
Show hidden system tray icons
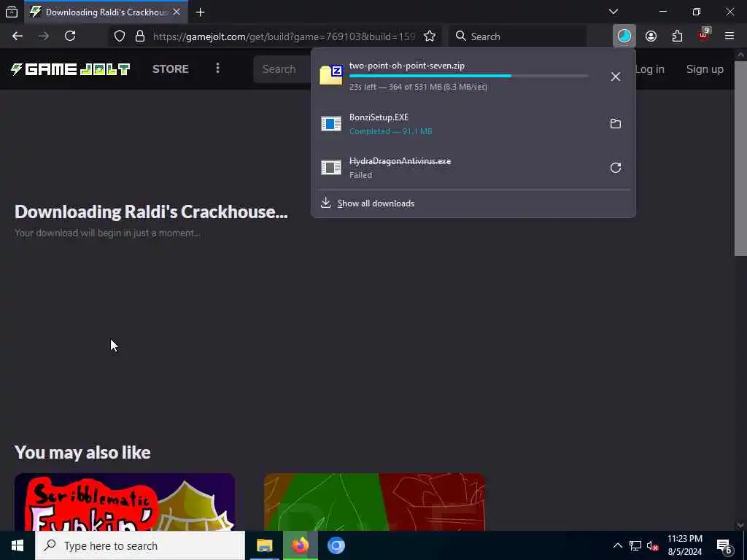click(x=617, y=545)
